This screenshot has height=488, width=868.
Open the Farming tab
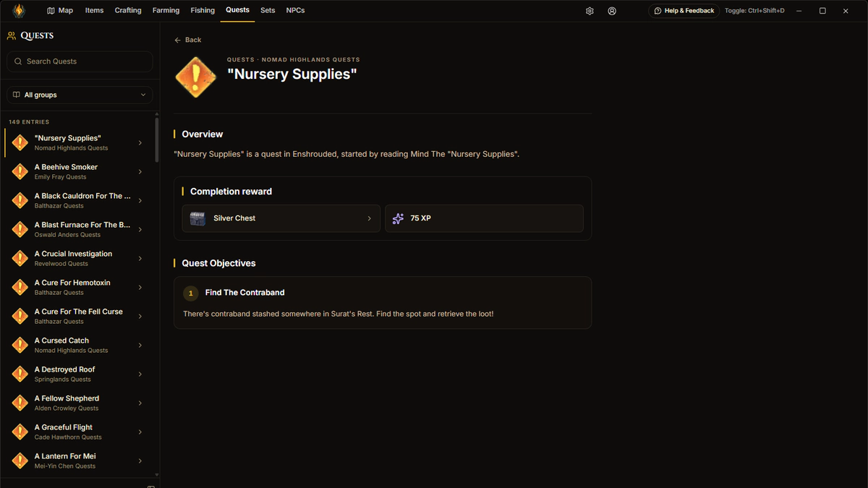166,11
